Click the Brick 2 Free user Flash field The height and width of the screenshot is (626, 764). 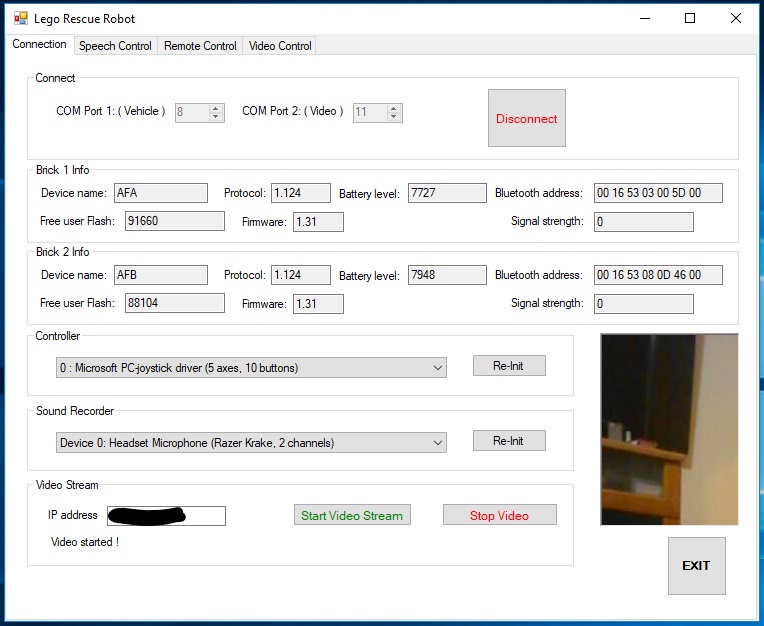(x=174, y=303)
